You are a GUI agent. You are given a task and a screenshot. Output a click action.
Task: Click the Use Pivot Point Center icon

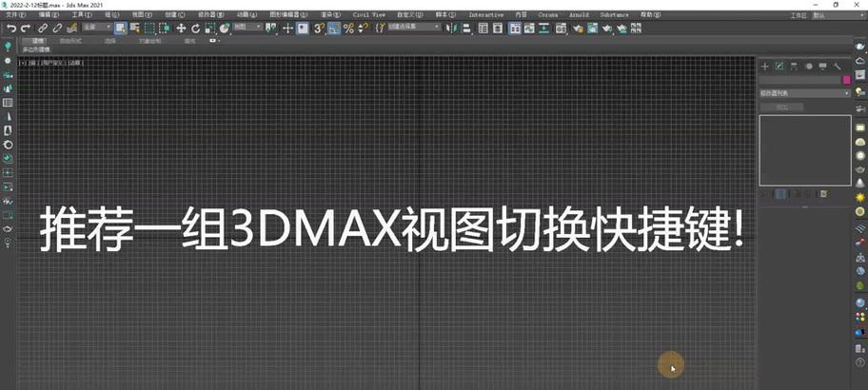tap(270, 28)
